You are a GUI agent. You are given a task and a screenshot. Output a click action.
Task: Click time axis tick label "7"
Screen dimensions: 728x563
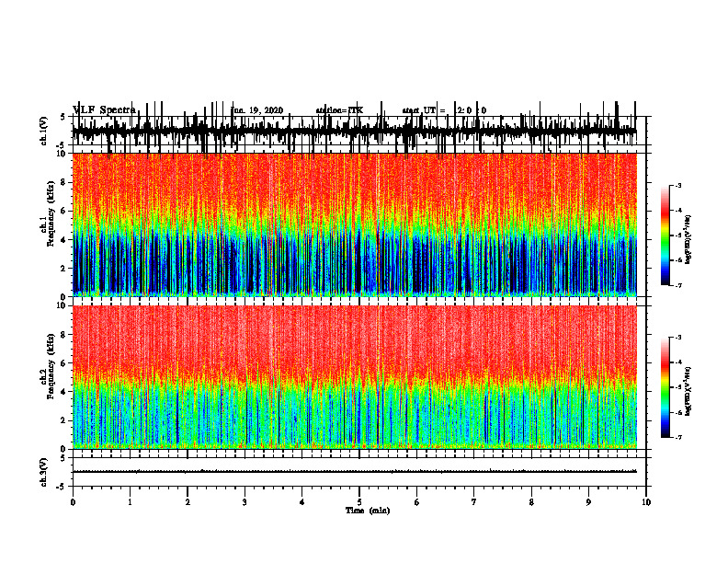(x=474, y=502)
